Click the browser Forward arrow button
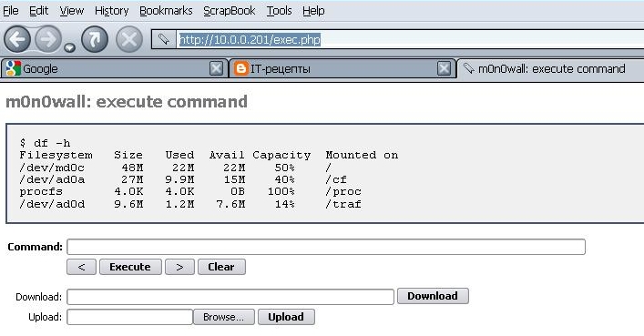The image size is (644, 336). [x=48, y=39]
